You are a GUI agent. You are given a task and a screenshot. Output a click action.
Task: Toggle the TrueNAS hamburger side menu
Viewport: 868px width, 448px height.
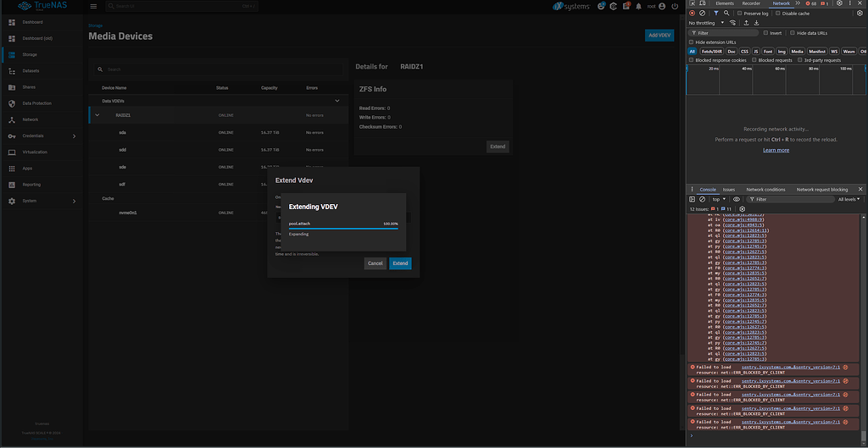coord(93,6)
